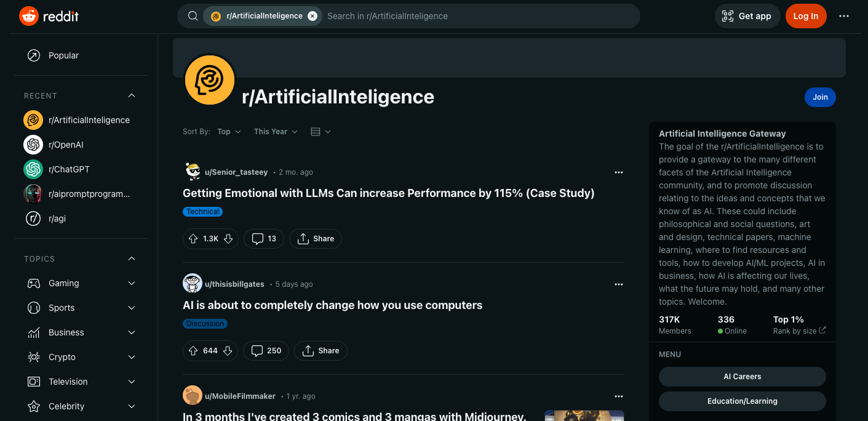
Task: Remove the r/ArtificialInteligence search filter
Action: coord(313,15)
